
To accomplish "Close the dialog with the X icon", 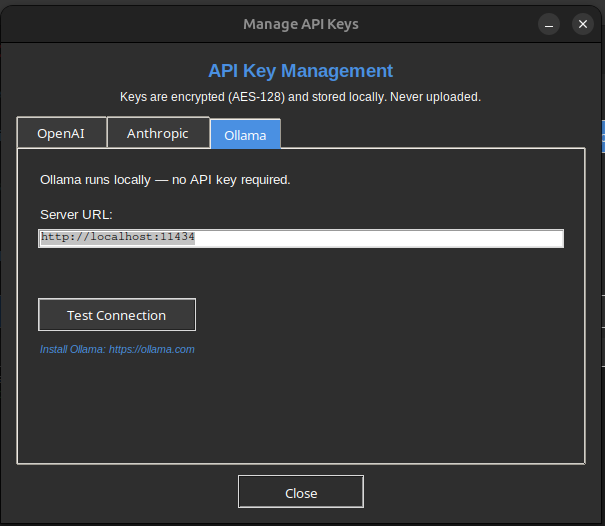I will (583, 24).
